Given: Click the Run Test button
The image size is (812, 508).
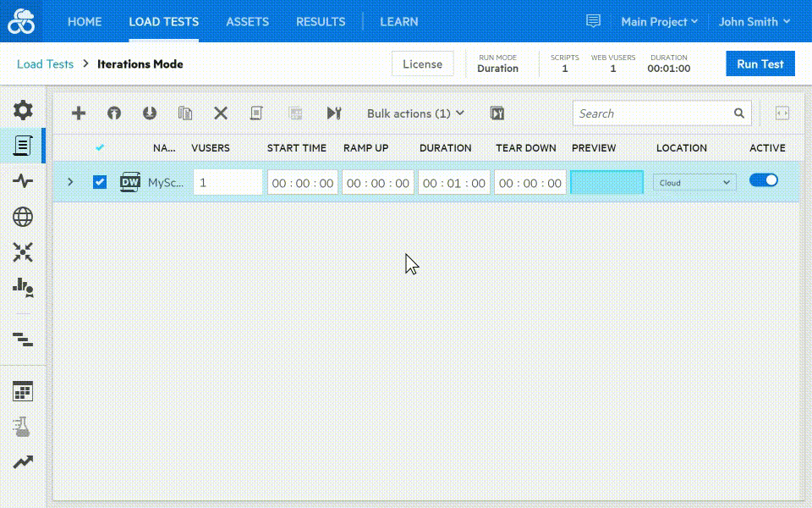Looking at the screenshot, I should point(760,63).
